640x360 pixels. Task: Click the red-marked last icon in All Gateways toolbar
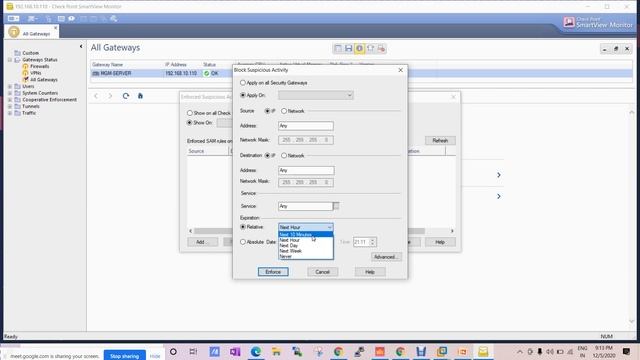pos(381,49)
